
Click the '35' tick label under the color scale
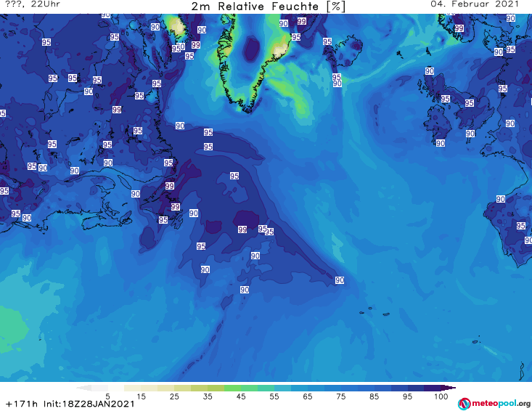pos(208,396)
